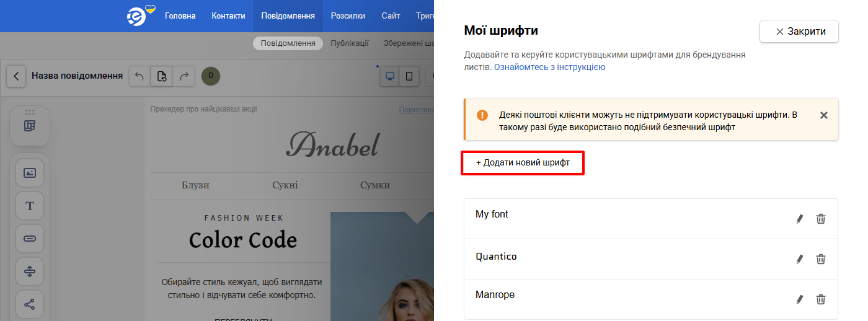868x321 pixels.
Task: Delete the Manrope font entry
Action: click(x=821, y=299)
